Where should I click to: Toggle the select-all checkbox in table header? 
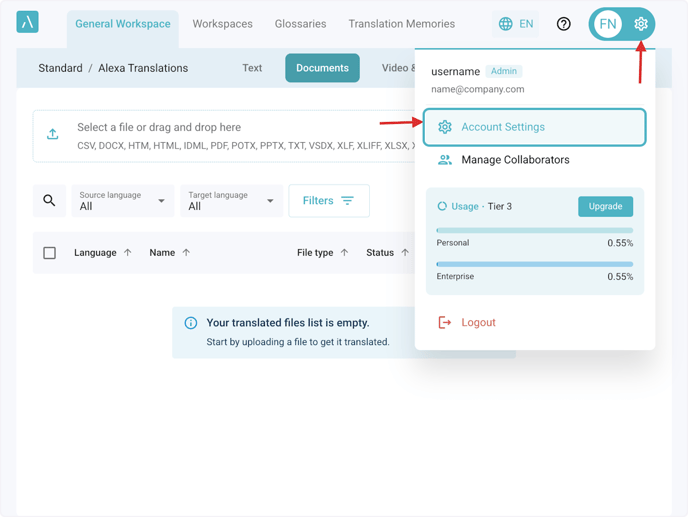pos(49,253)
